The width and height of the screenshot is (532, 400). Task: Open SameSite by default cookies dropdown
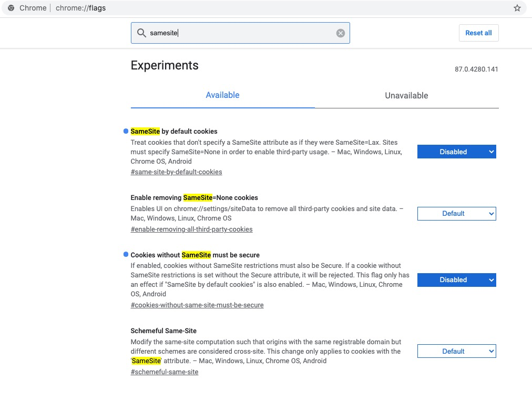pos(456,152)
